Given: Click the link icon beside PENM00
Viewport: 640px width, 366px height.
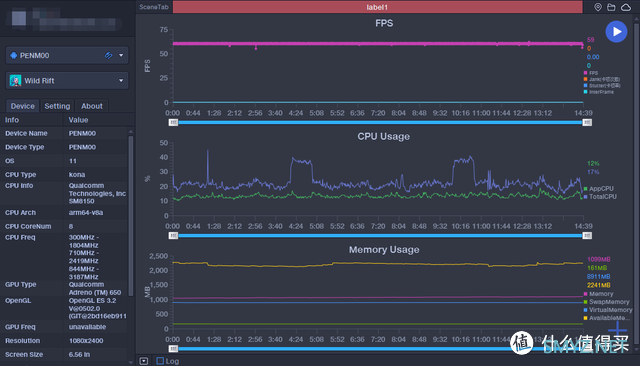Looking at the screenshot, I should point(109,55).
